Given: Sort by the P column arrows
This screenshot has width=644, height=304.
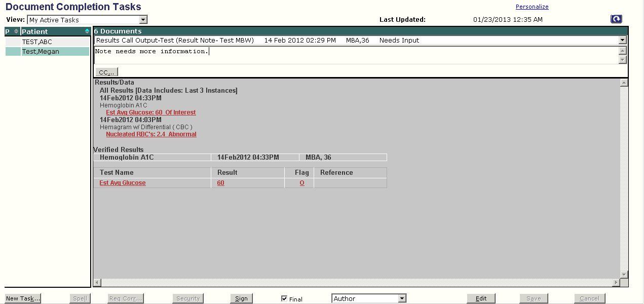Looking at the screenshot, I should [16, 31].
